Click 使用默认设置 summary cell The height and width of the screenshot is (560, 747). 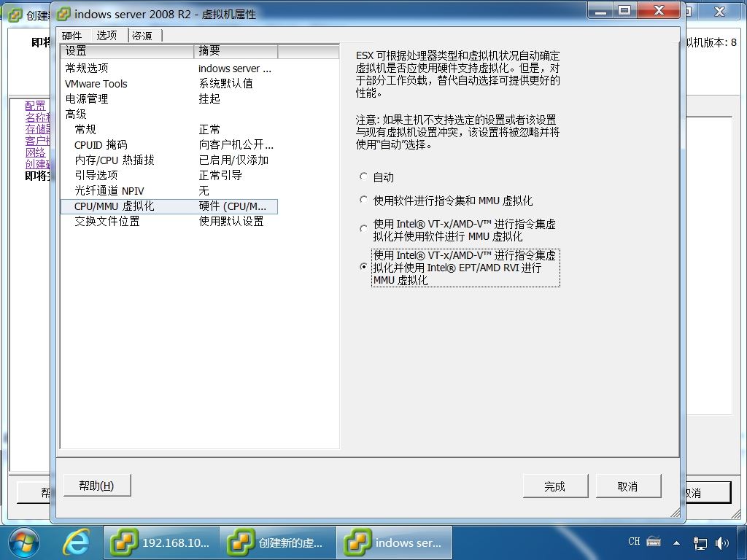231,221
